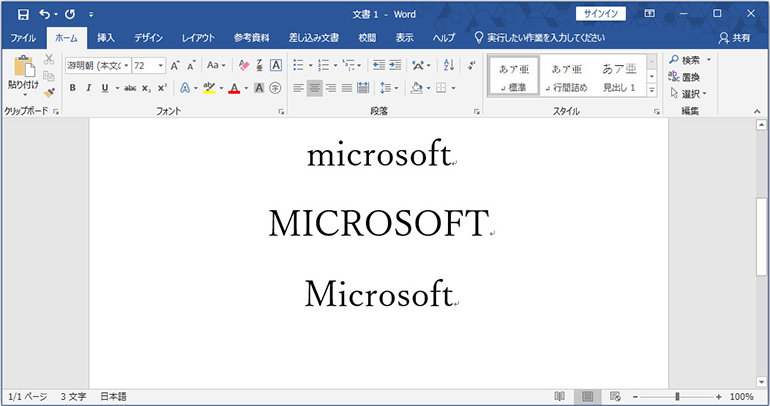770x406 pixels.
Task: Open the font name dropdown
Action: click(127, 65)
